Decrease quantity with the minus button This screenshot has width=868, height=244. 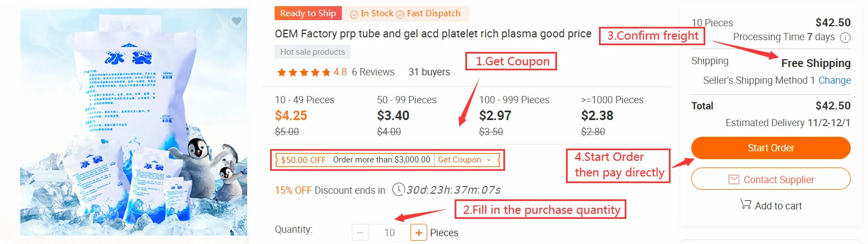pos(360,232)
